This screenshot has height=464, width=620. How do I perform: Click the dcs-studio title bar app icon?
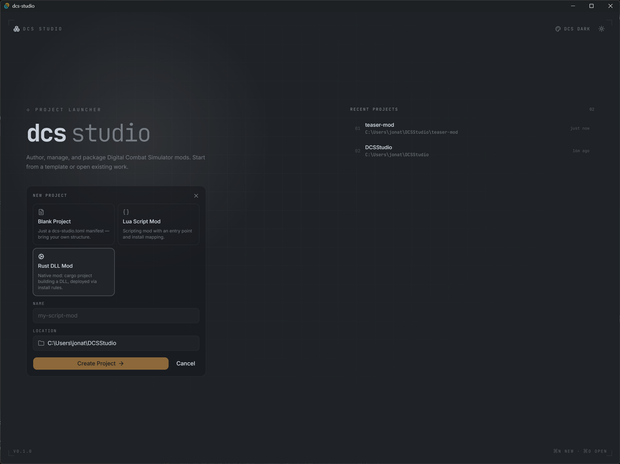6,6
